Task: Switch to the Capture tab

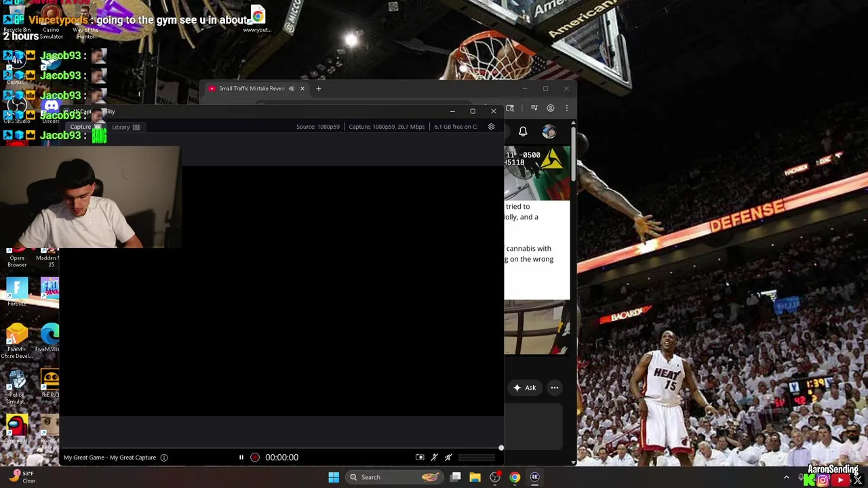Action: [x=86, y=127]
